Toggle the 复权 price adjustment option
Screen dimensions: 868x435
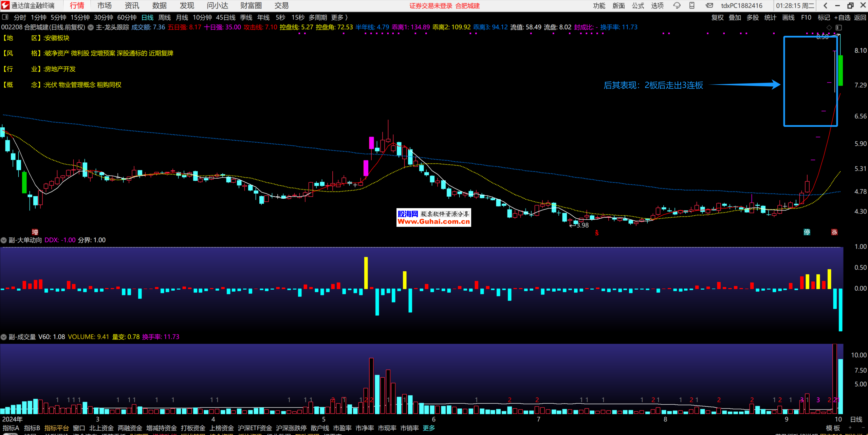(x=717, y=17)
